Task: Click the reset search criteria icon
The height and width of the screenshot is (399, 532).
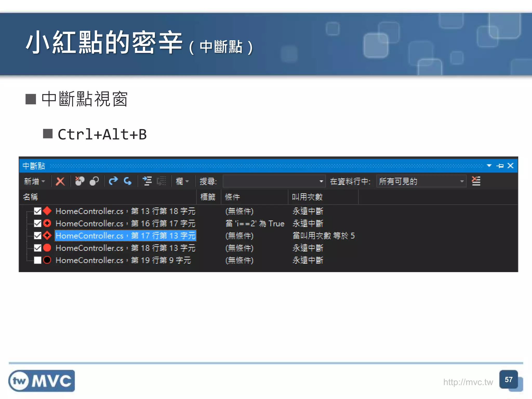Action: coord(476,181)
